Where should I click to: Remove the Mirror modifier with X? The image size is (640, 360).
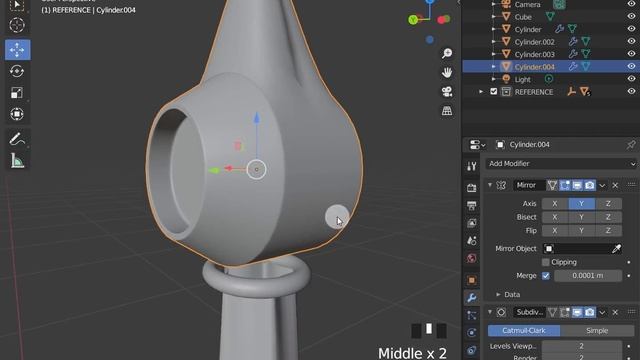click(615, 185)
